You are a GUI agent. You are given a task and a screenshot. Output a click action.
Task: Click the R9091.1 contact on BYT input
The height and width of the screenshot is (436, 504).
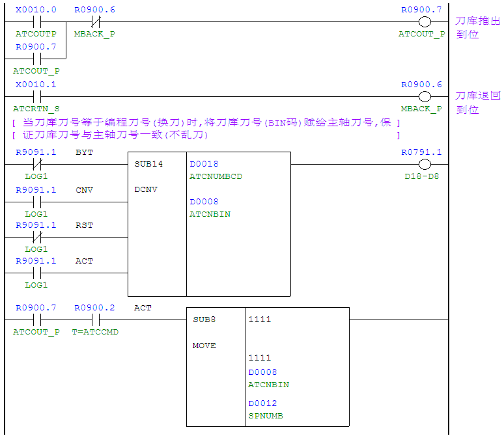tap(36, 164)
